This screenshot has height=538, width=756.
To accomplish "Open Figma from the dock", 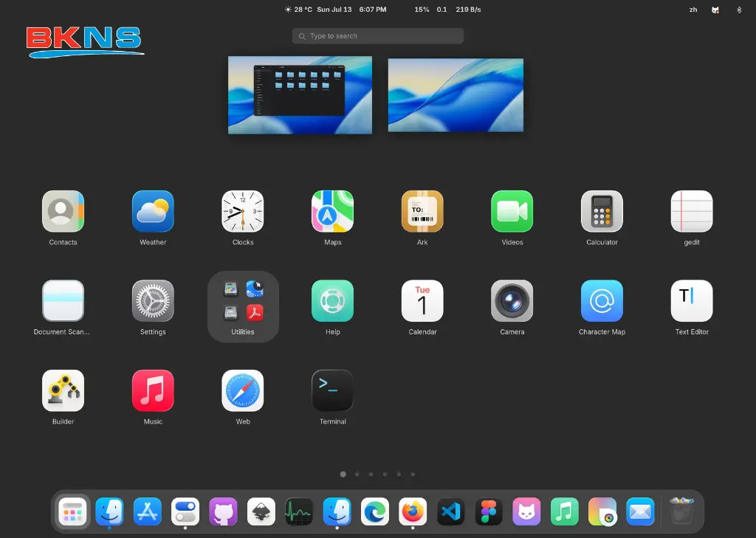I will 489,511.
